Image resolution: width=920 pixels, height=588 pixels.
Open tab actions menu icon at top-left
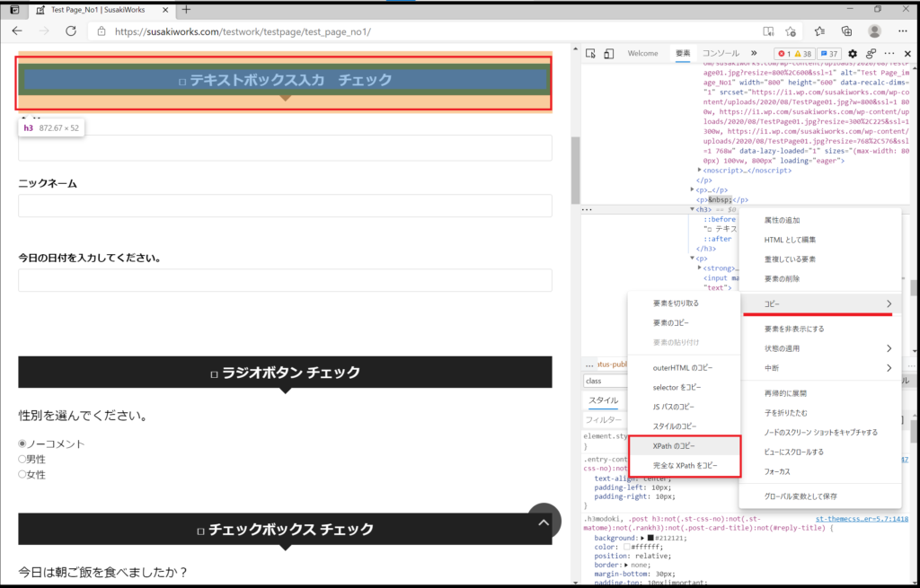[14, 9]
